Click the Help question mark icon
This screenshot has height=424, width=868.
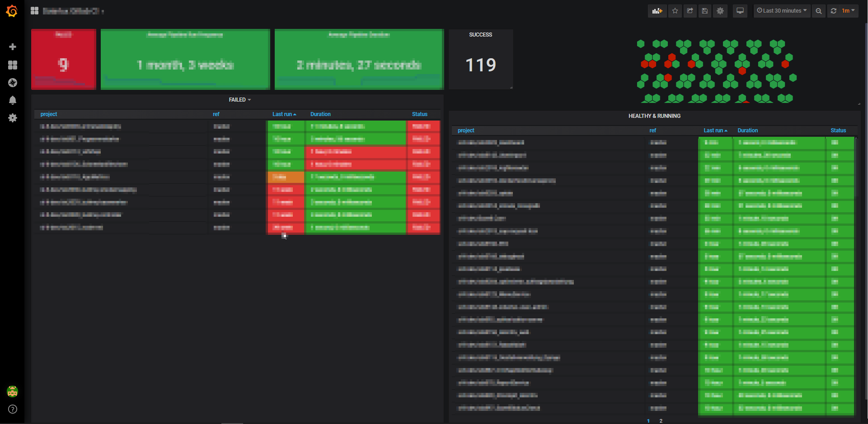click(12, 410)
